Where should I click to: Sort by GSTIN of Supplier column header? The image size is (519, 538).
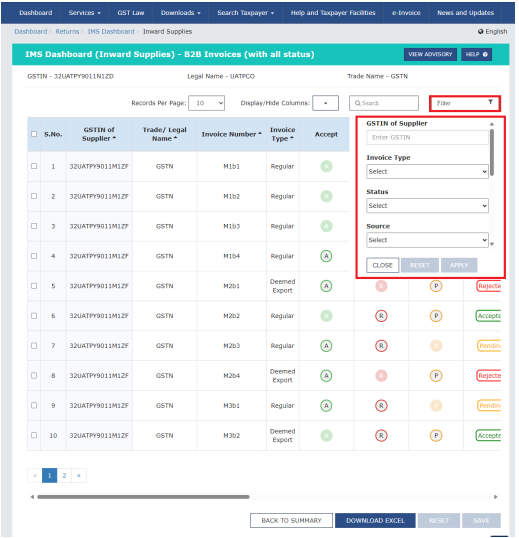[99, 134]
